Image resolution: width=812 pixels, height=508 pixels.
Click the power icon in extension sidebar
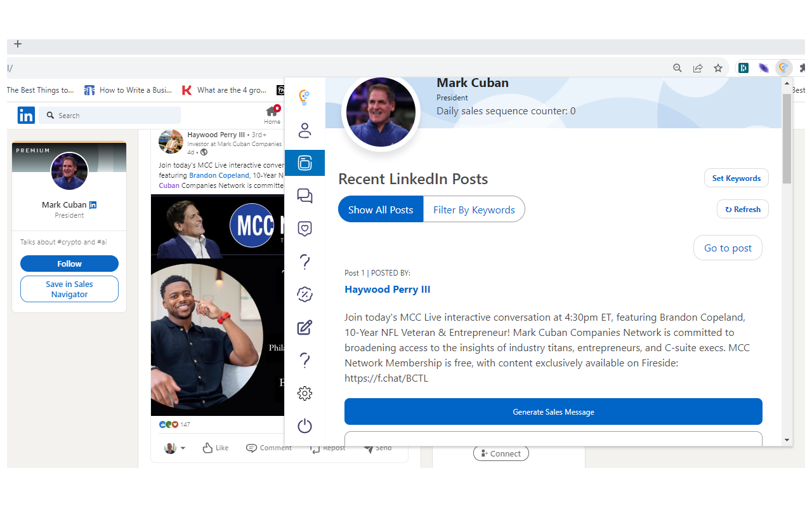304,426
